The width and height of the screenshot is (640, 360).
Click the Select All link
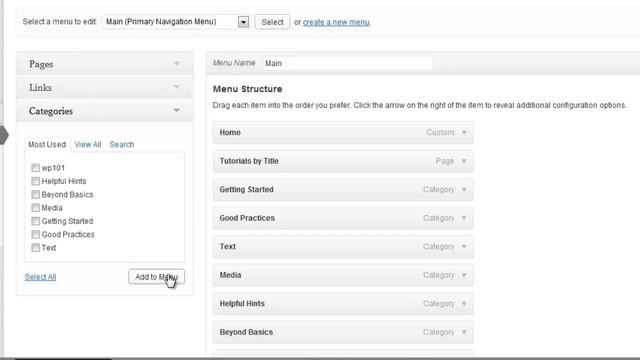tap(40, 277)
